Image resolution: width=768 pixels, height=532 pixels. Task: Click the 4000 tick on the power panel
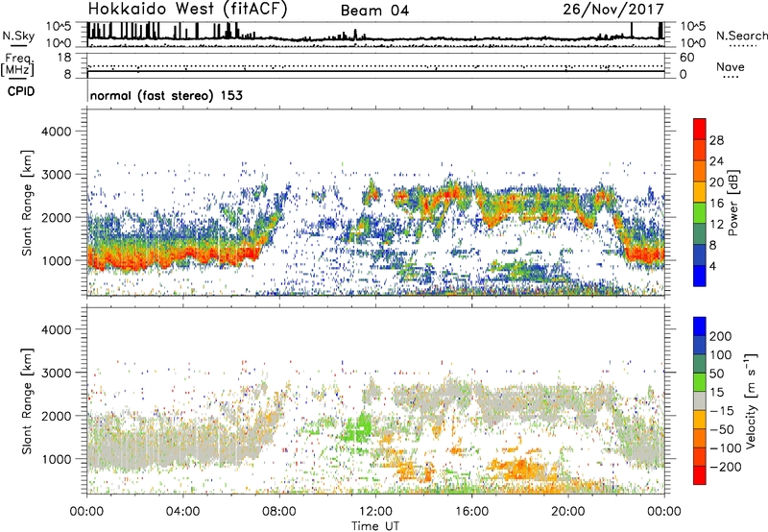[57, 132]
